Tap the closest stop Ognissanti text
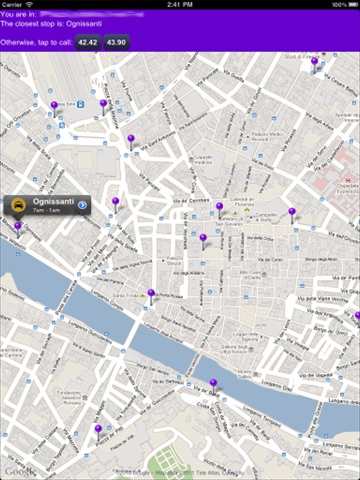Image resolution: width=360 pixels, height=480 pixels. coord(51,24)
